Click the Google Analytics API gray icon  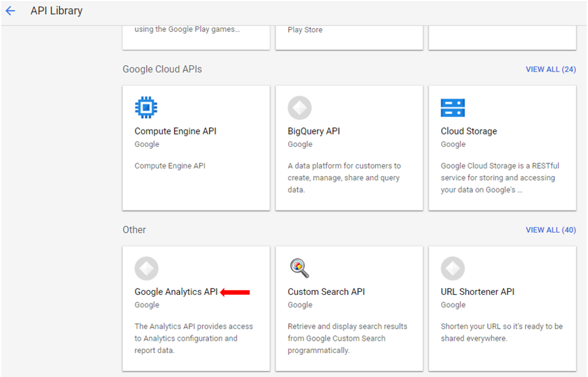click(x=146, y=269)
